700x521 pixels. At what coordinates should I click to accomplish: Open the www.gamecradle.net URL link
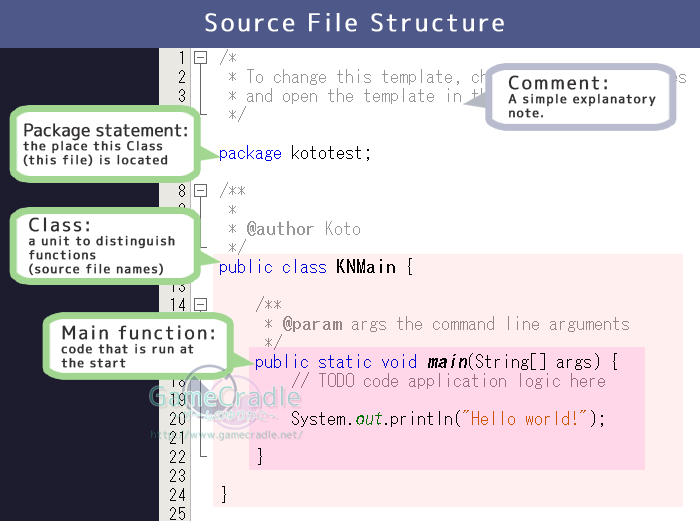pos(225,435)
